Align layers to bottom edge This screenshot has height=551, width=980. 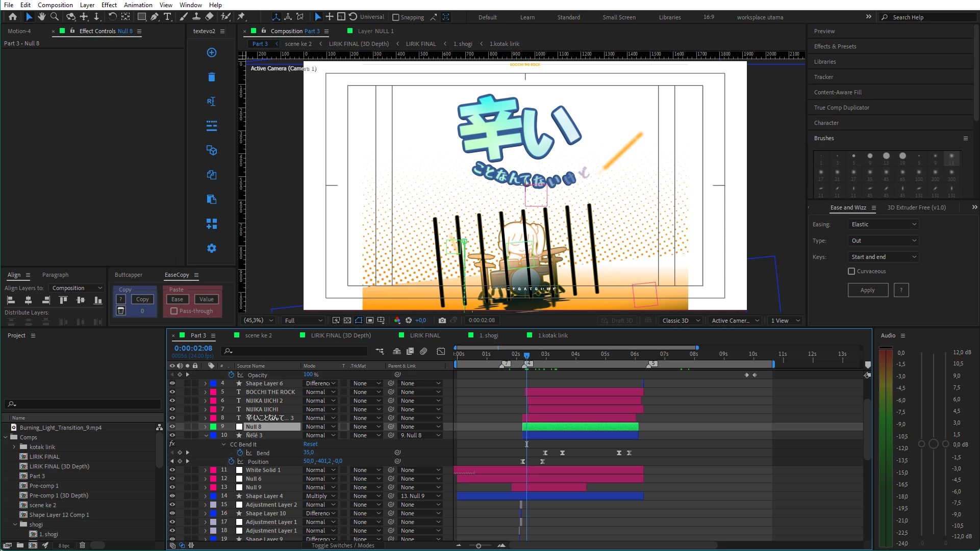click(98, 300)
